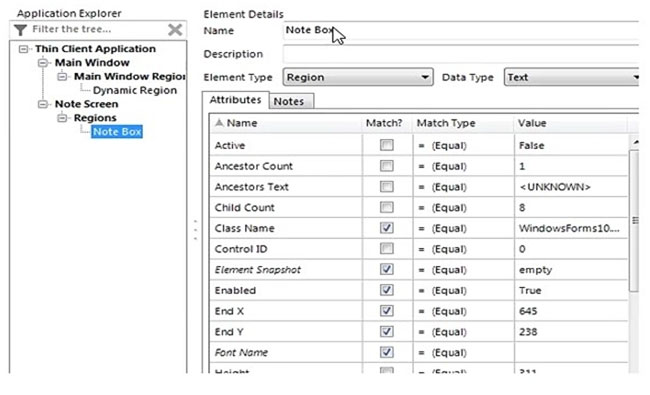Image resolution: width=650 pixels, height=395 pixels.
Task: Select Dynamic Region in the tree
Action: 135,90
